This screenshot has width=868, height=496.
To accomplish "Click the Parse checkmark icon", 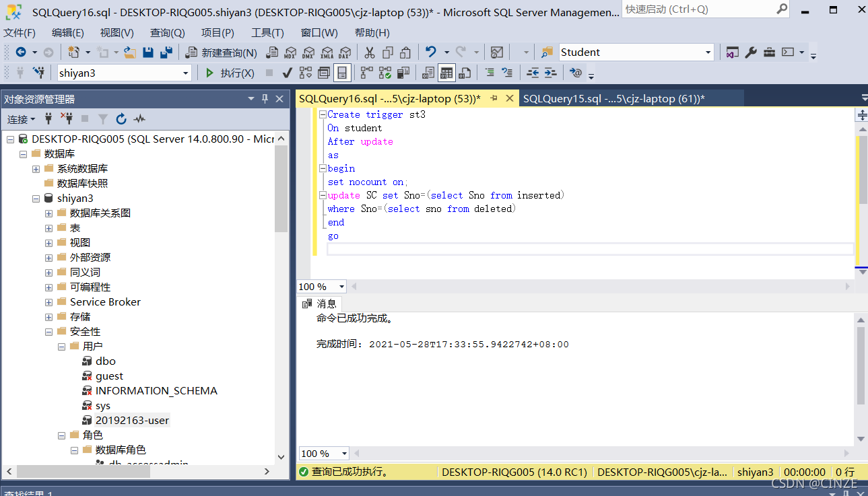I will (x=287, y=73).
